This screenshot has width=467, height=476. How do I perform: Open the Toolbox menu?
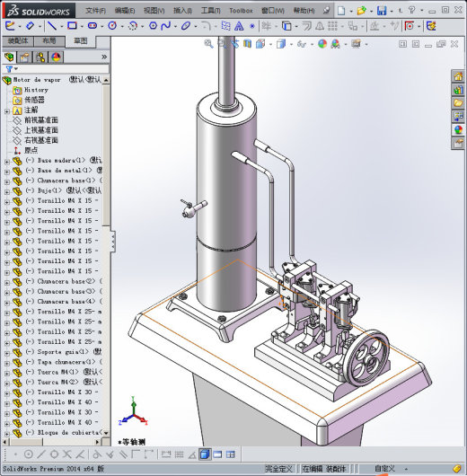pyautogui.click(x=241, y=11)
